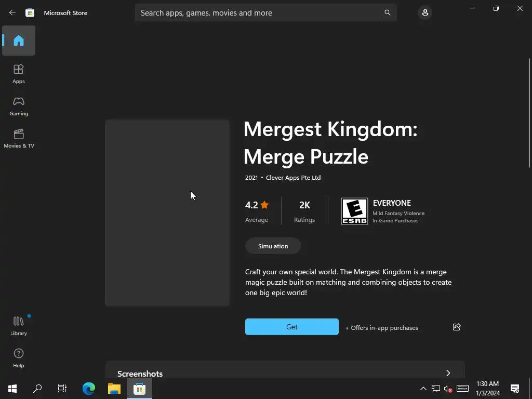
Task: Open File Explorer from taskbar
Action: (x=114, y=389)
